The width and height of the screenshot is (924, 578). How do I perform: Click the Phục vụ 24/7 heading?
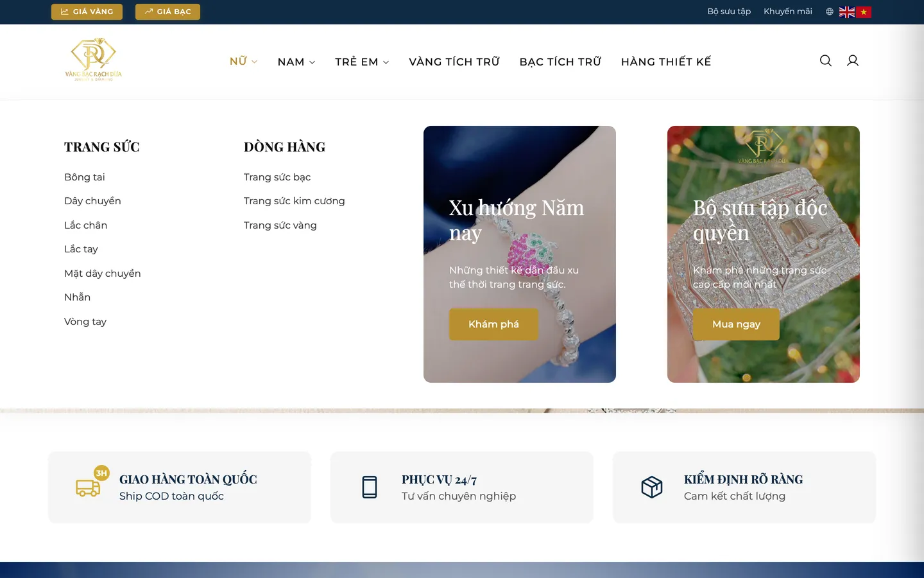(x=439, y=480)
